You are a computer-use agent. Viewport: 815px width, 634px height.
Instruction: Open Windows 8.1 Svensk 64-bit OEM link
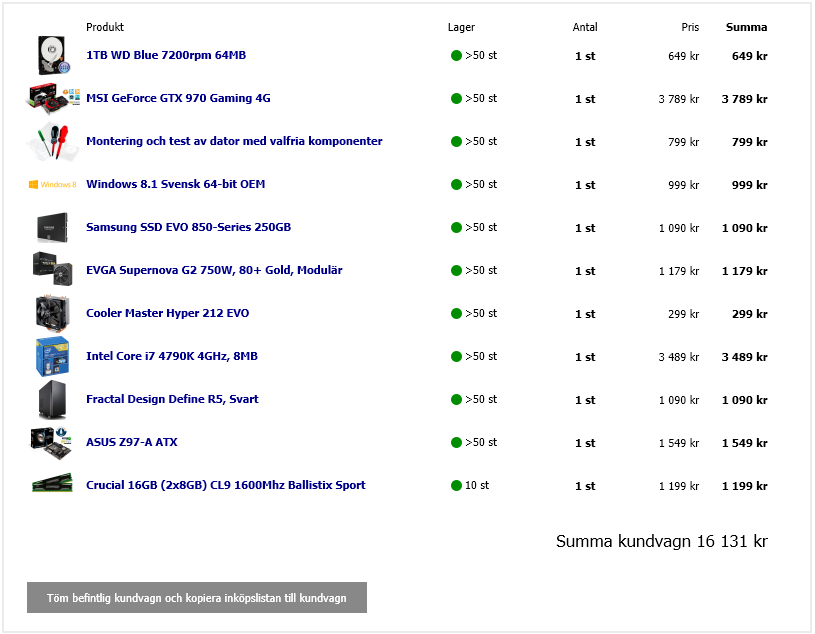tap(176, 184)
